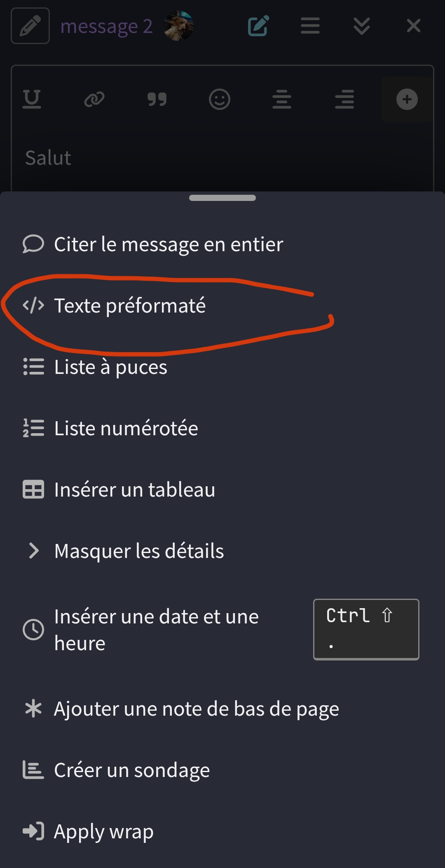Click the blockquote quotation marks icon
The image size is (445, 868).
[x=157, y=99]
